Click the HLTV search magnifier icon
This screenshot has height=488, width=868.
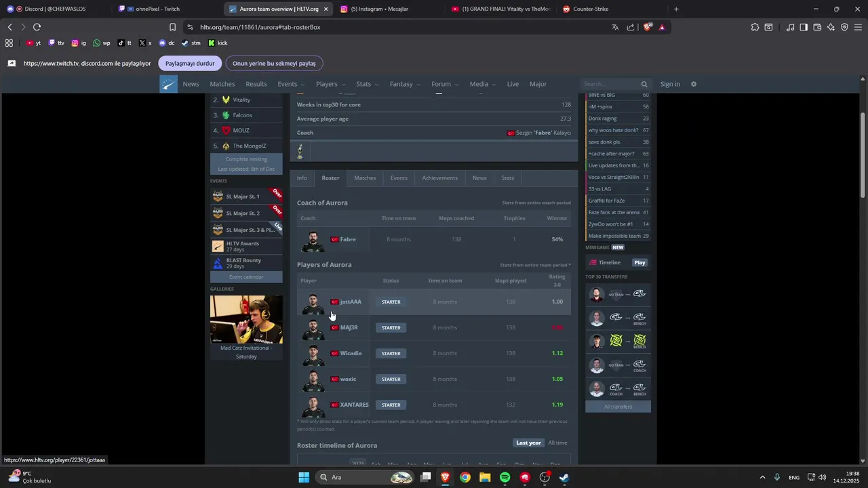644,84
